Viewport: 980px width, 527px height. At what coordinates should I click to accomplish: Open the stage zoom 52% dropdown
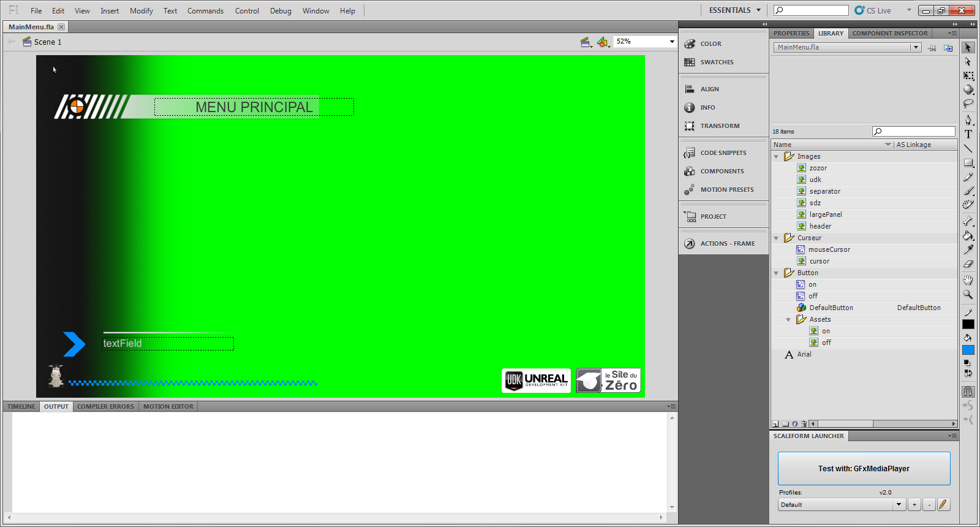[x=671, y=42]
